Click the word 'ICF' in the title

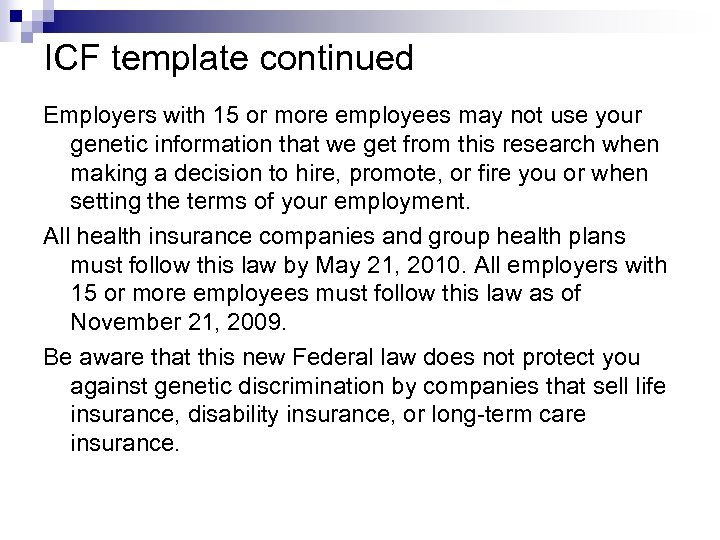point(72,58)
